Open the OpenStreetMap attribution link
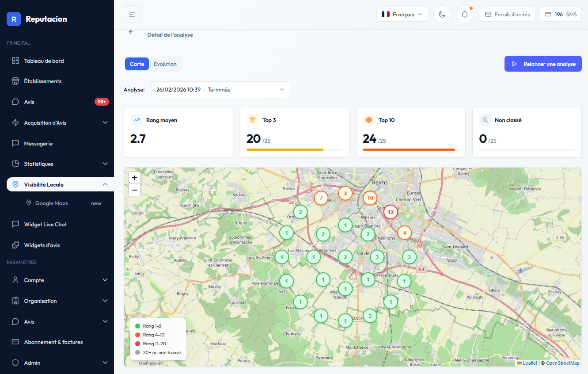The width and height of the screenshot is (588, 374). [x=562, y=363]
